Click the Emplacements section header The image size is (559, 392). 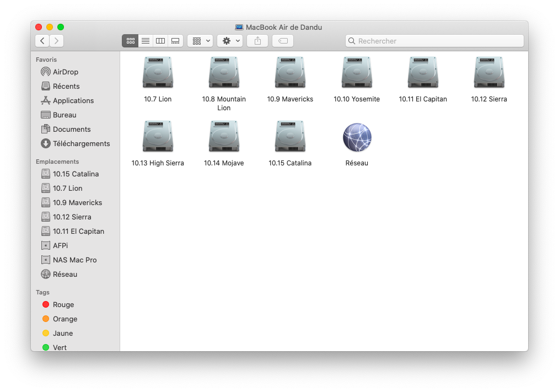57,162
